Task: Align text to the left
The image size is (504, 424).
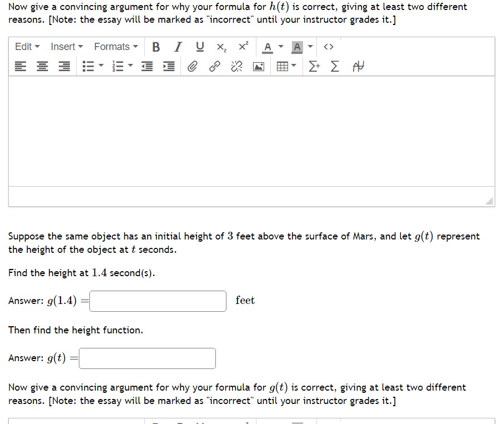Action: [21, 66]
